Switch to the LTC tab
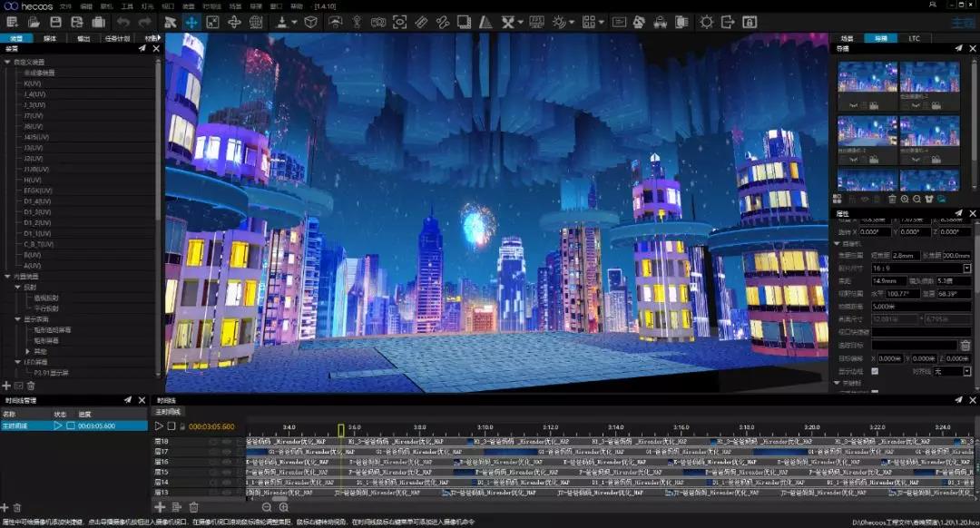Screen dimensions: 980x528 (x=915, y=38)
